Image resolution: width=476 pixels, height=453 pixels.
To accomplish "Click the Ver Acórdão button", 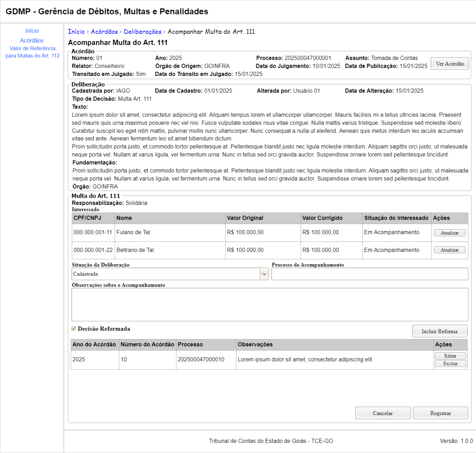I will tap(450, 64).
